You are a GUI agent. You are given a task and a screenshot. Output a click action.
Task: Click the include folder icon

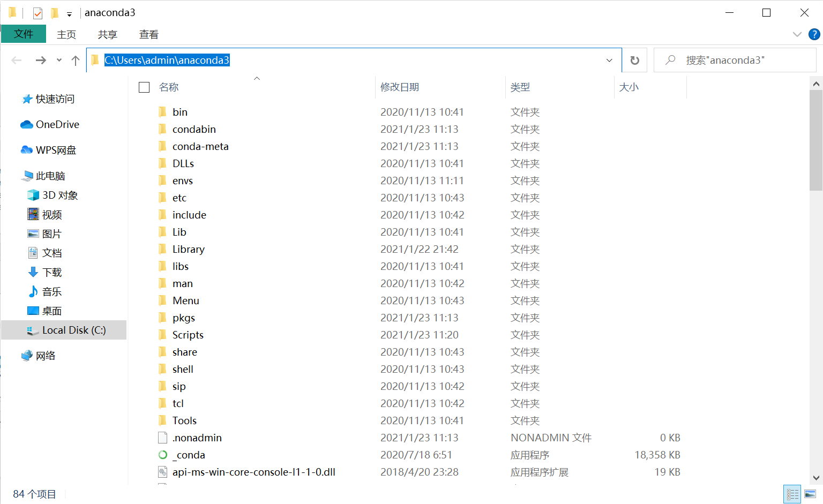162,215
